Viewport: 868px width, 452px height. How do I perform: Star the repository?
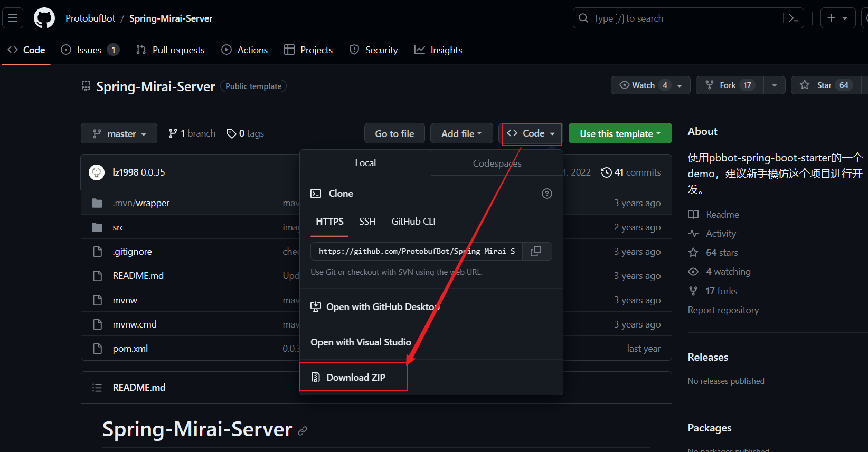pos(826,85)
